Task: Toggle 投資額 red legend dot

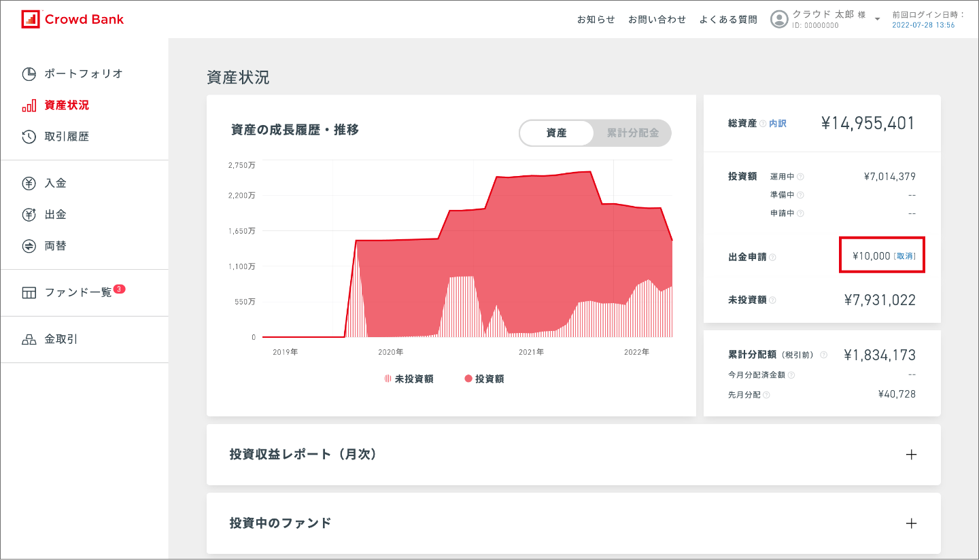Action: pos(468,379)
